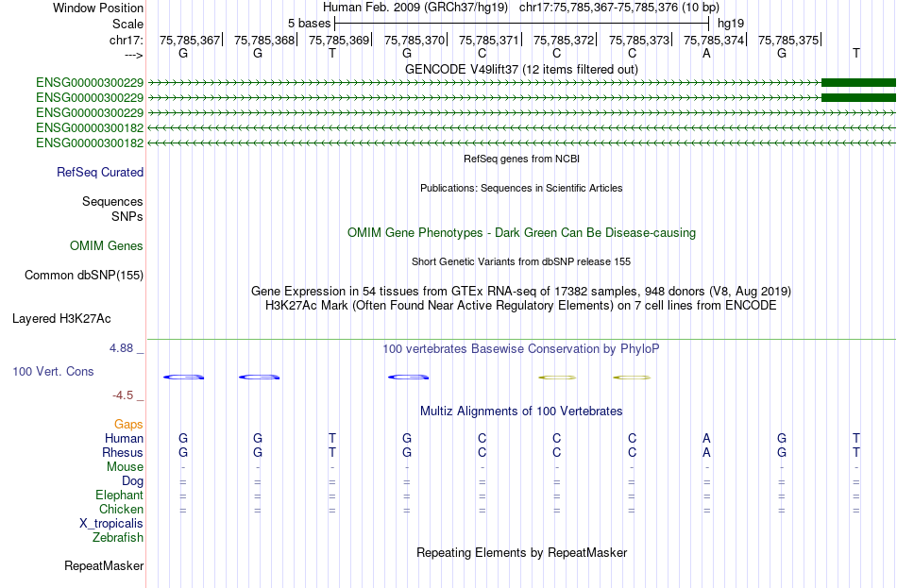
Task: Click the Chicken alignment row label
Action: [x=121, y=509]
